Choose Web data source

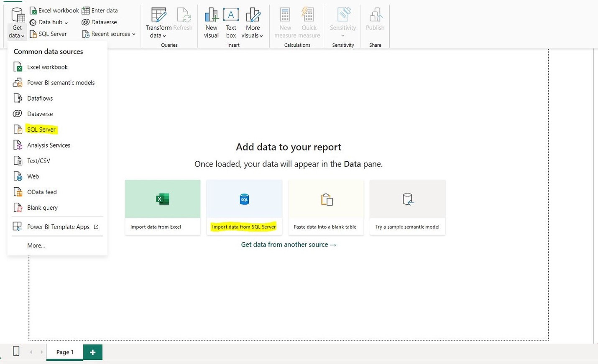click(x=57, y=176)
